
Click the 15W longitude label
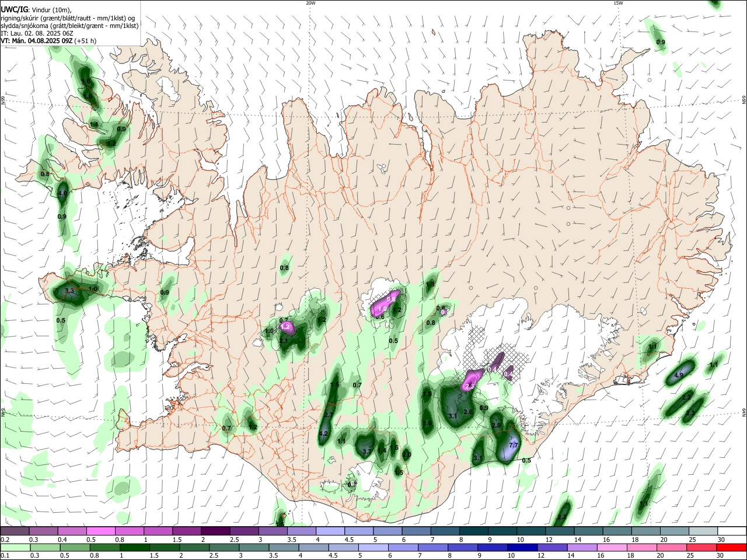(x=618, y=3)
